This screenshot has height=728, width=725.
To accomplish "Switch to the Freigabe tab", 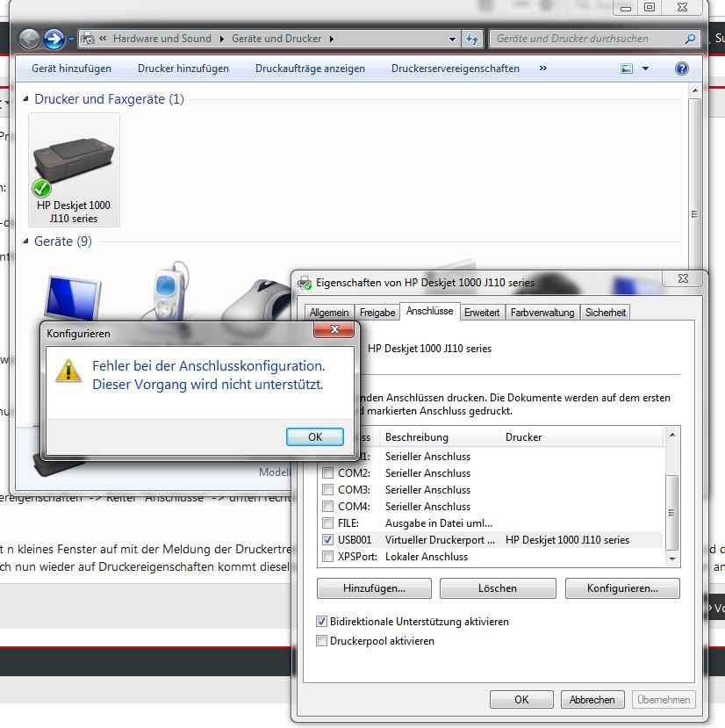I will pos(377,313).
